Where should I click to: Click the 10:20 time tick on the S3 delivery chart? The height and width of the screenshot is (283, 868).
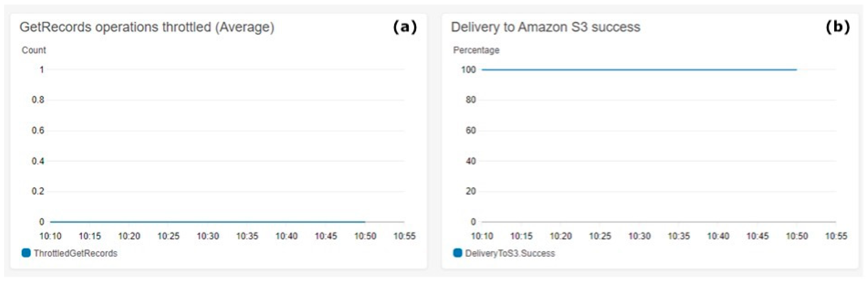point(561,236)
